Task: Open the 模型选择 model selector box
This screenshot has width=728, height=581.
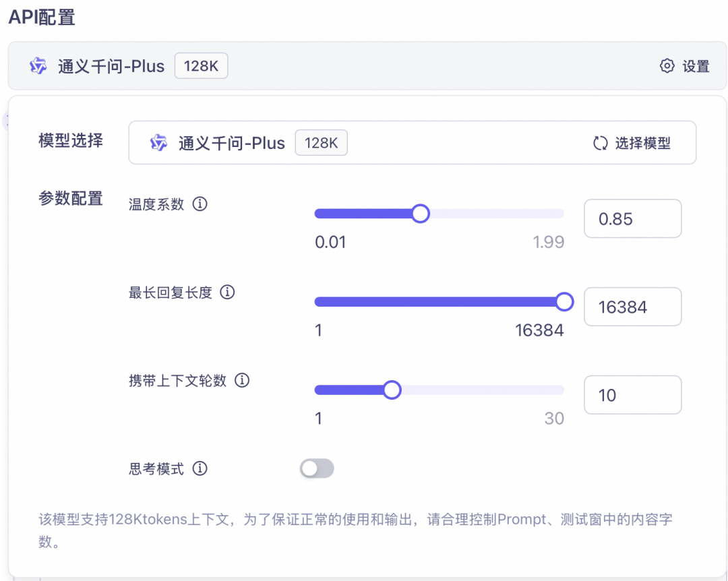Action: 413,143
